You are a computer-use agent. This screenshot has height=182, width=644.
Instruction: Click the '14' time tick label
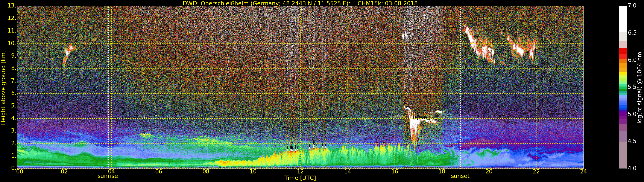pyautogui.click(x=348, y=172)
